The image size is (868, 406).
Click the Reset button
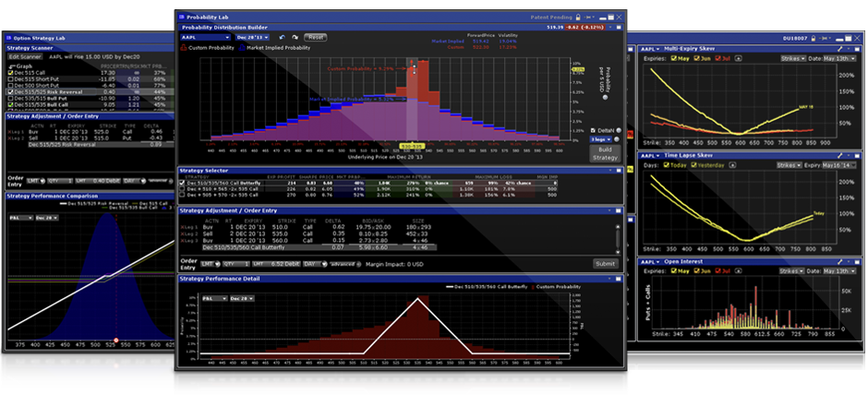pyautogui.click(x=316, y=37)
